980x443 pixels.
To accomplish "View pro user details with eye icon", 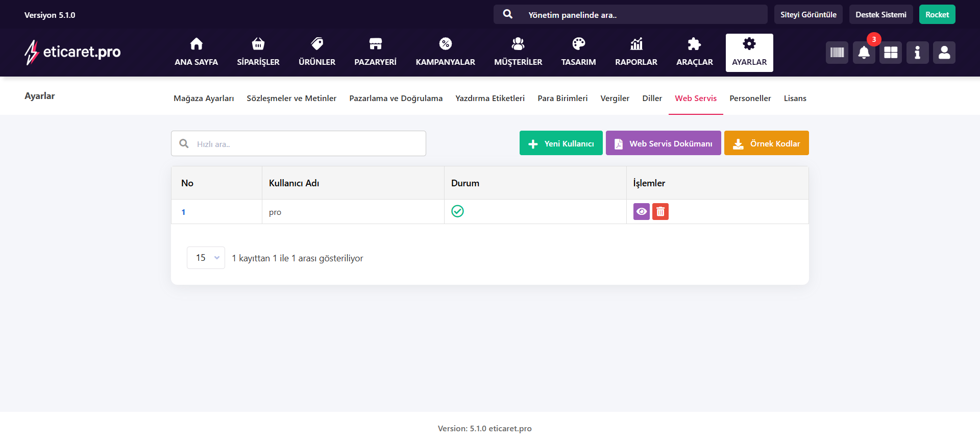I will (x=641, y=211).
